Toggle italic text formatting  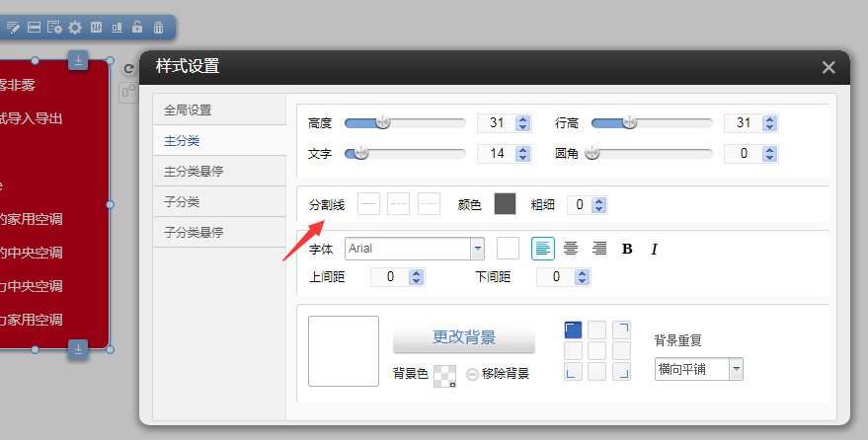pyautogui.click(x=654, y=249)
